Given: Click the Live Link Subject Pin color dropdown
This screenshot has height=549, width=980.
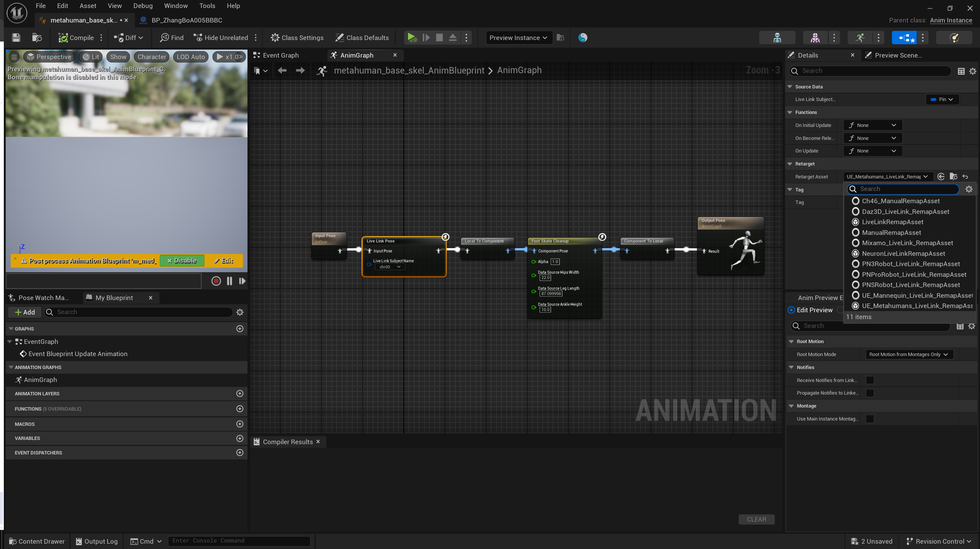Looking at the screenshot, I should coord(942,99).
